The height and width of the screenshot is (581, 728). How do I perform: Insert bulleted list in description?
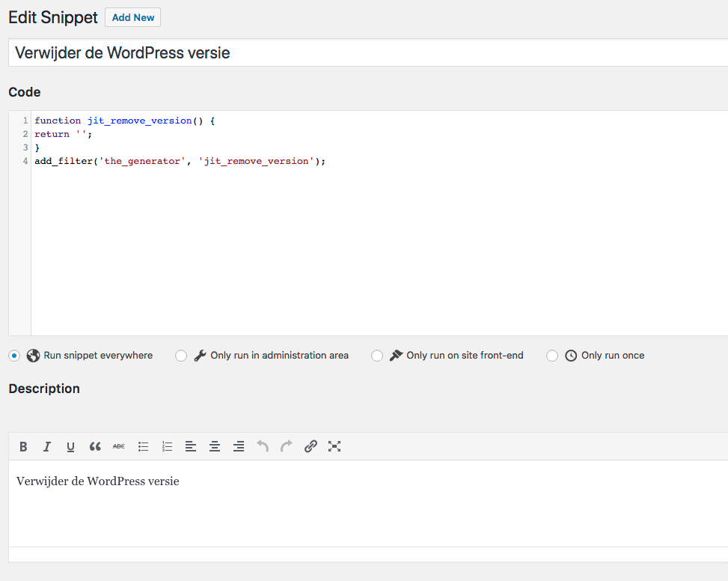pyautogui.click(x=143, y=446)
